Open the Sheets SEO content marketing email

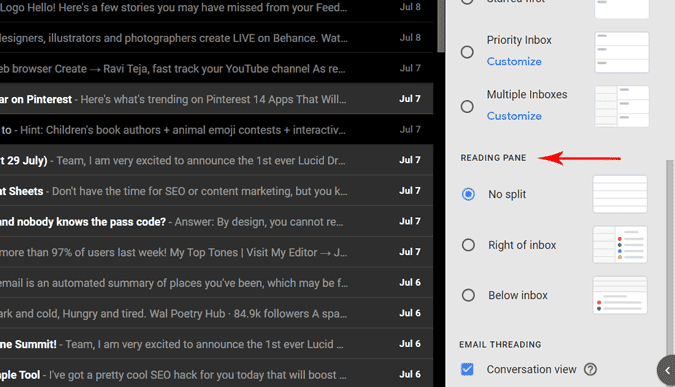217,191
